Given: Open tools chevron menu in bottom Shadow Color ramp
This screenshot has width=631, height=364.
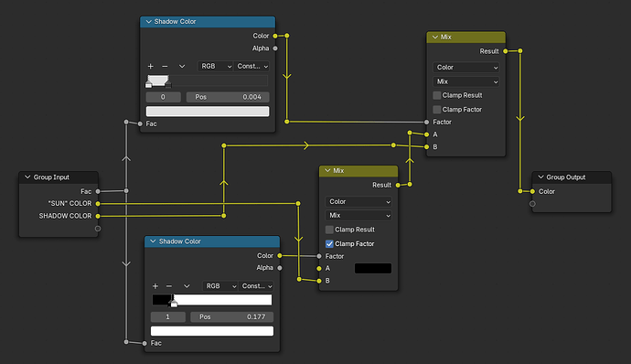Looking at the screenshot, I should coord(187,286).
